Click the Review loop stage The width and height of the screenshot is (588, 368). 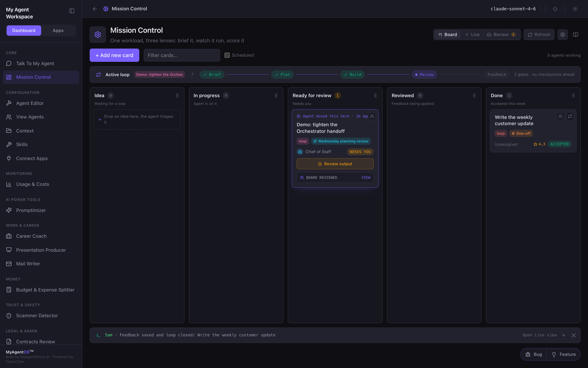(424, 75)
